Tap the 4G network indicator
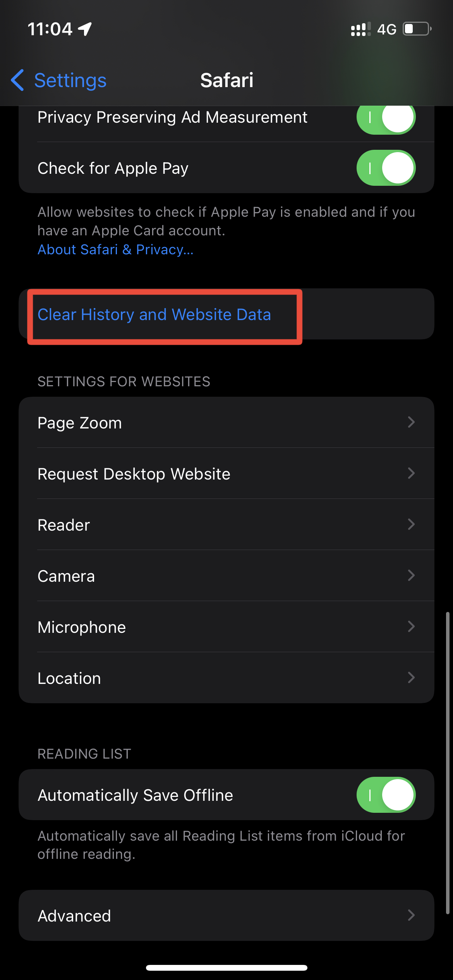Screen dimensions: 453x980 pyautogui.click(x=387, y=29)
